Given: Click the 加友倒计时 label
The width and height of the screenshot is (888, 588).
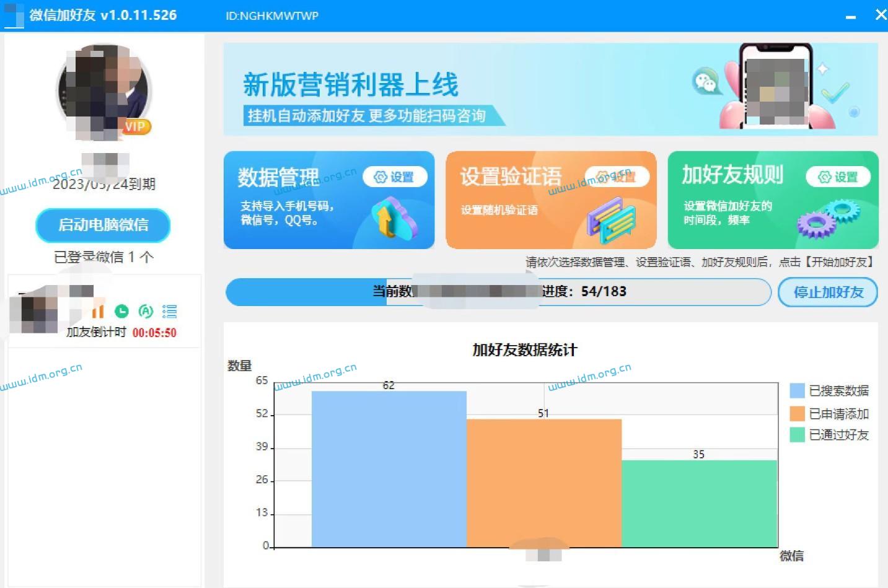Looking at the screenshot, I should click(x=96, y=332).
